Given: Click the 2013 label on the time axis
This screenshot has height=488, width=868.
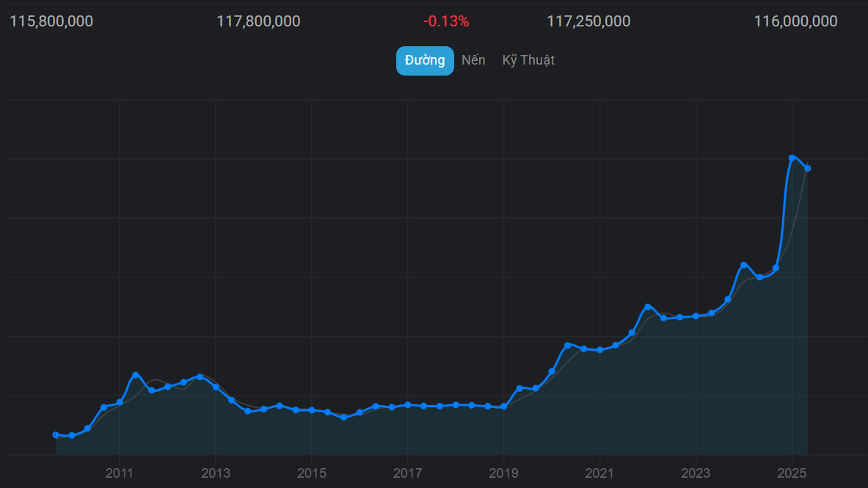Looking at the screenshot, I should coord(215,473).
